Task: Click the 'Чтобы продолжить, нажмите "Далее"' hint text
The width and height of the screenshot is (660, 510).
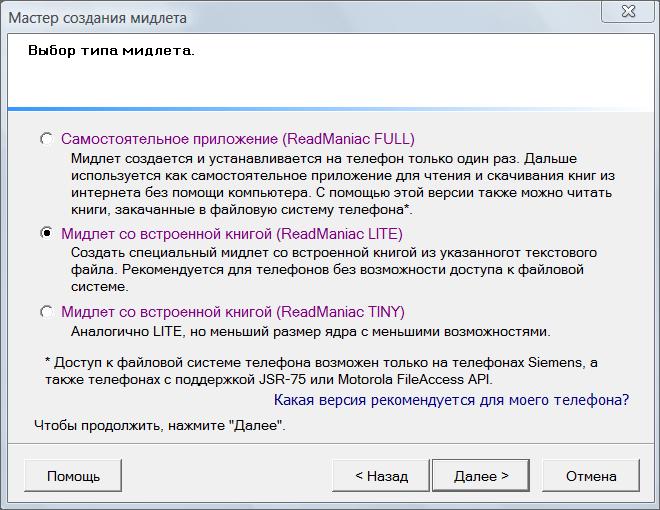Action: (x=160, y=426)
